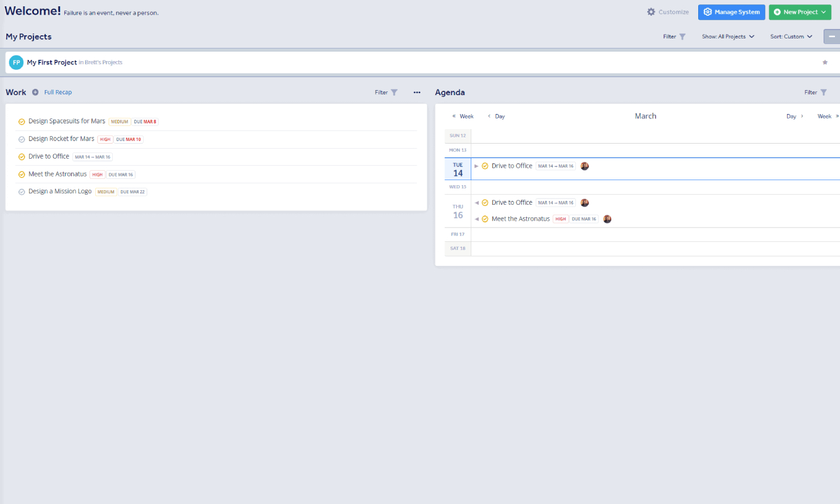This screenshot has width=840, height=504.
Task: Complete Design a Mission Logo task
Action: 21,192
